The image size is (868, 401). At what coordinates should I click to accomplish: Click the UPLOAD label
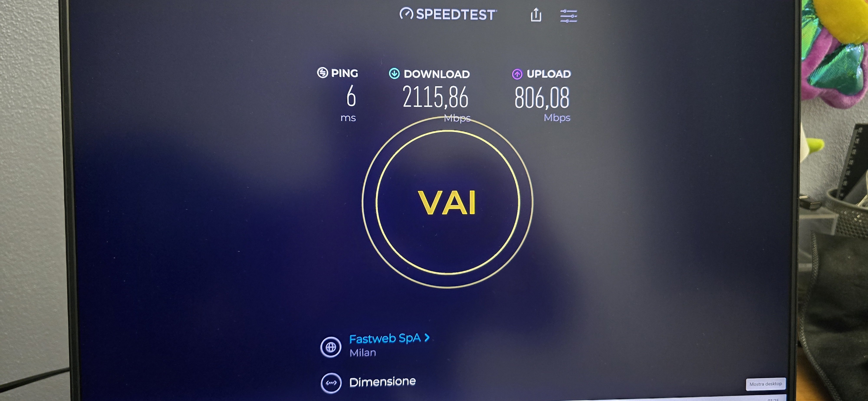549,74
